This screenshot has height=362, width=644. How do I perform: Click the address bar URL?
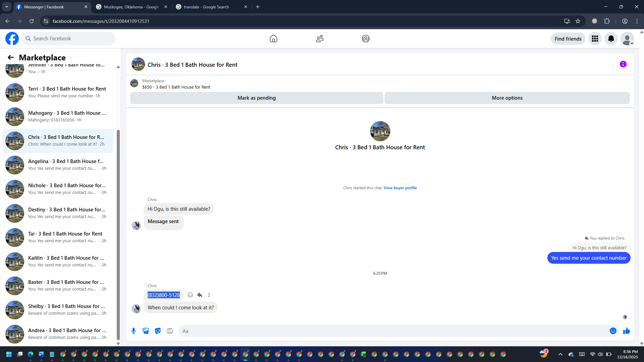coord(101,21)
